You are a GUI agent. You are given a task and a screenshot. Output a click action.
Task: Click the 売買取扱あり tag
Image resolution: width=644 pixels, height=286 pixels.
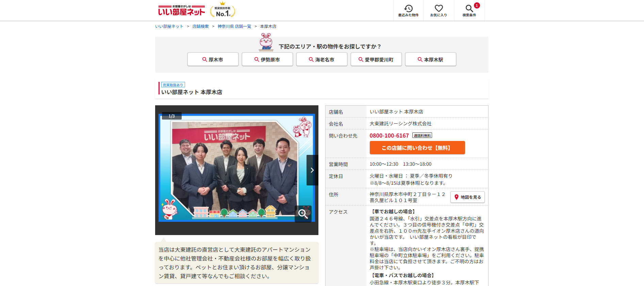click(x=173, y=85)
